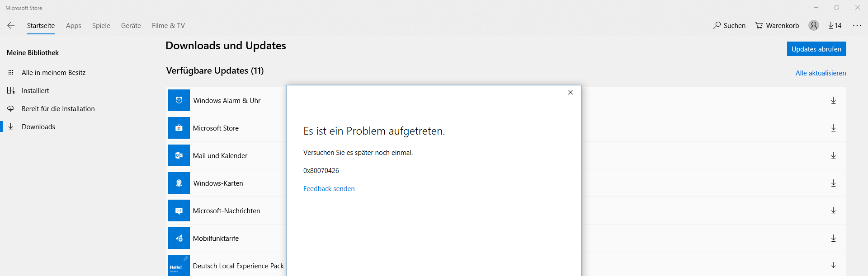Download the Mail und Kalender update
The image size is (868, 276).
[x=834, y=155]
